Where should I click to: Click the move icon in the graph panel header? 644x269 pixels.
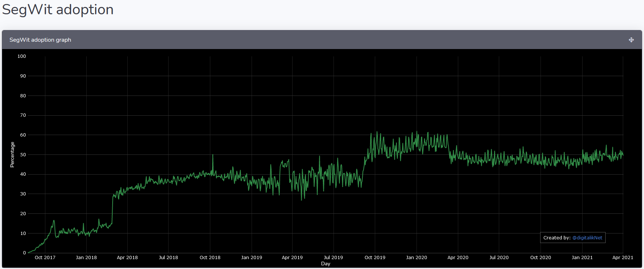click(631, 40)
